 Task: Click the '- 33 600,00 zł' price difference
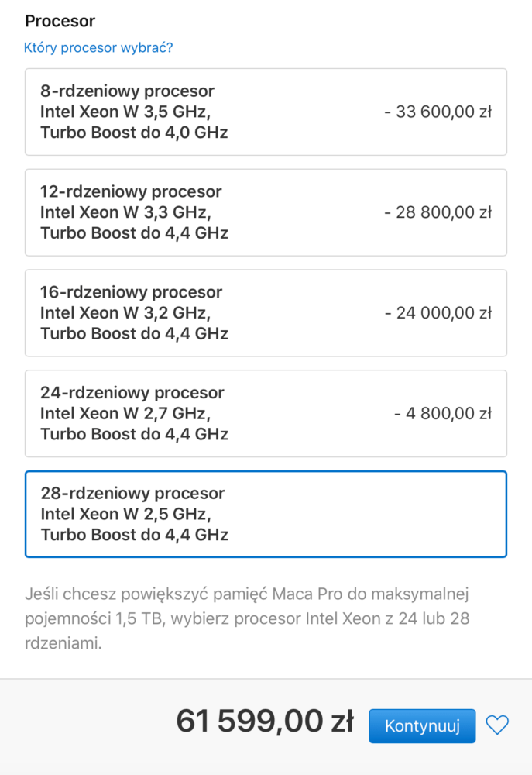coord(438,112)
